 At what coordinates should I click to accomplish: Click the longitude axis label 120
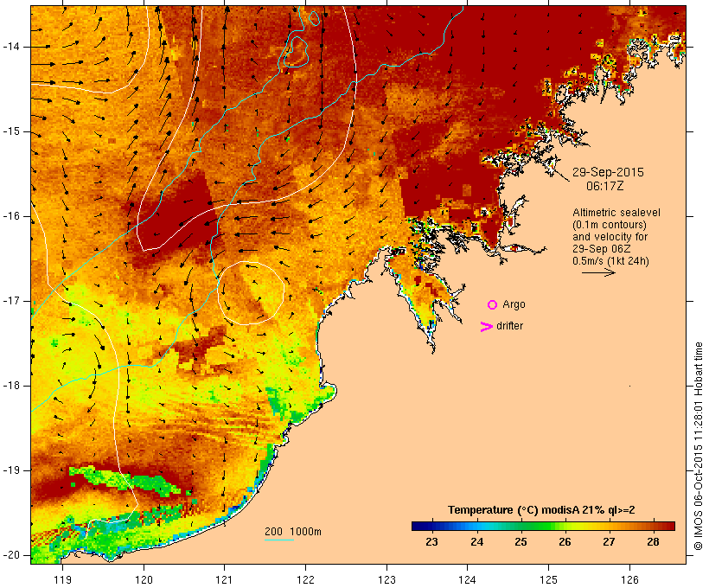click(144, 579)
